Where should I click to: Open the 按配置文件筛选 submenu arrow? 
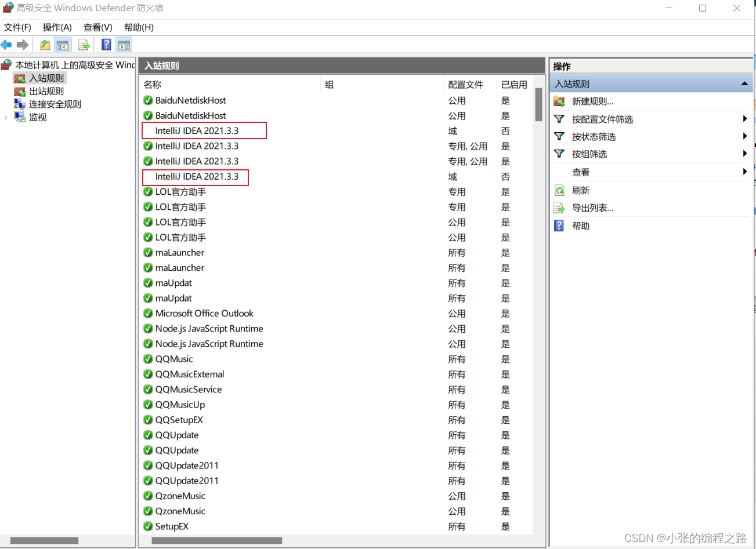coord(745,119)
